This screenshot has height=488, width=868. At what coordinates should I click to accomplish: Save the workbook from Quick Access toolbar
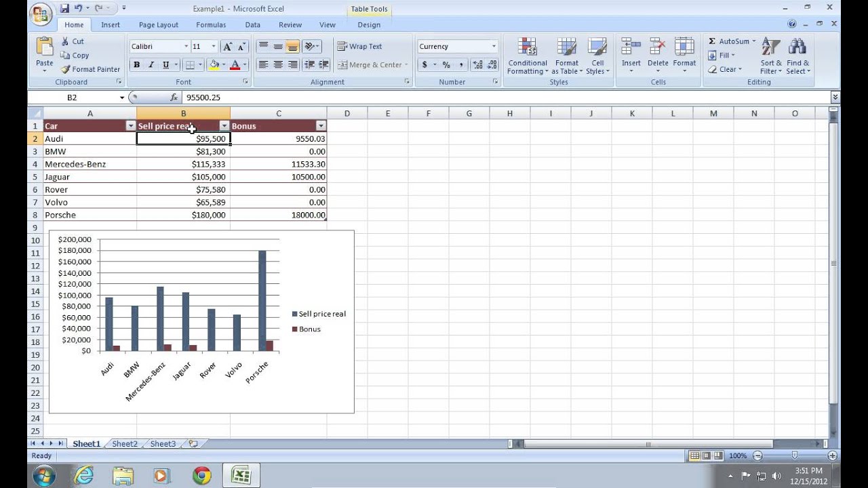64,9
